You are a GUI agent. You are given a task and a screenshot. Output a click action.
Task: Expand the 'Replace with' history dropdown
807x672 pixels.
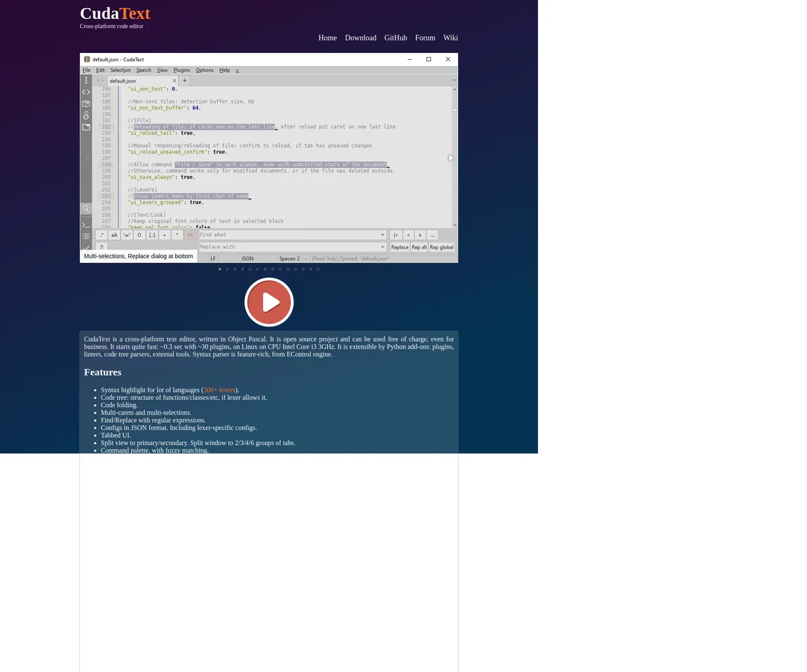(383, 247)
